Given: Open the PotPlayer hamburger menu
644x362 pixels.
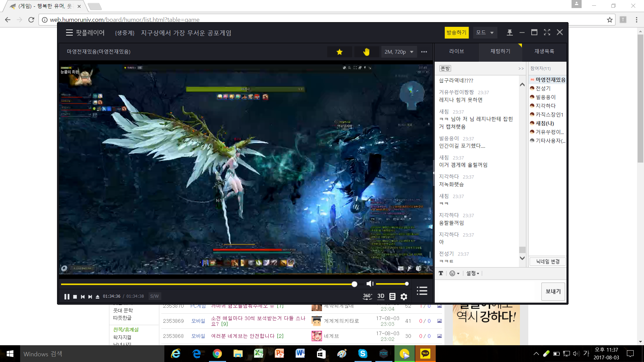Looking at the screenshot, I should [69, 33].
